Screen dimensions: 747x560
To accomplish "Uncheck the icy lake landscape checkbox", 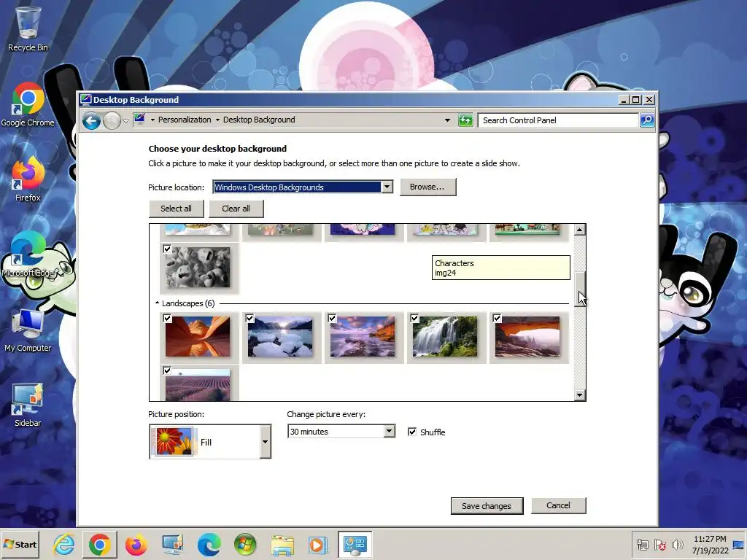I will (249, 318).
